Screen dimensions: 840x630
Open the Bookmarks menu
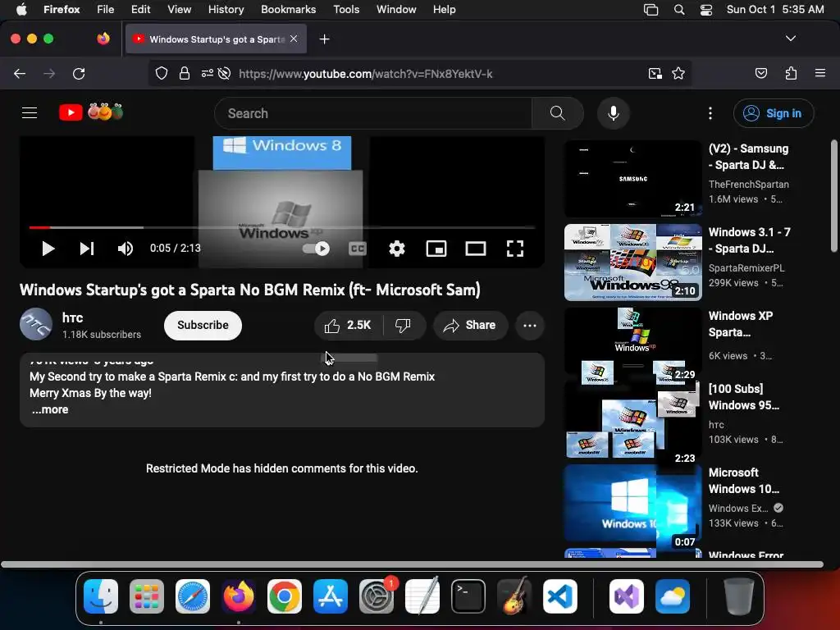[x=288, y=10]
